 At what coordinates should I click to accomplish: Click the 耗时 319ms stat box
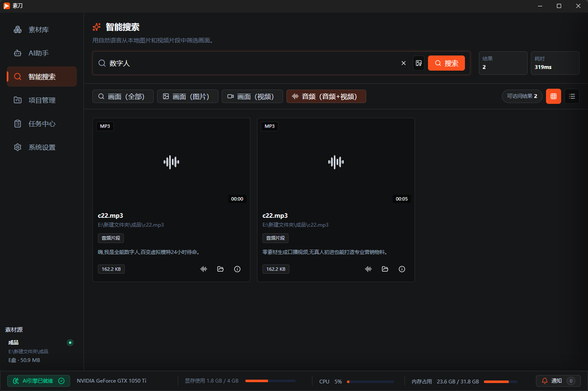coord(555,63)
